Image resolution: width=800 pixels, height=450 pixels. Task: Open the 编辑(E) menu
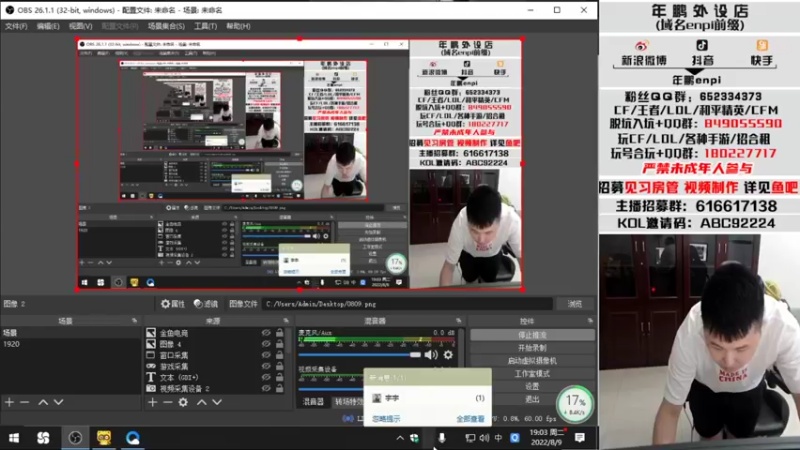[48, 26]
